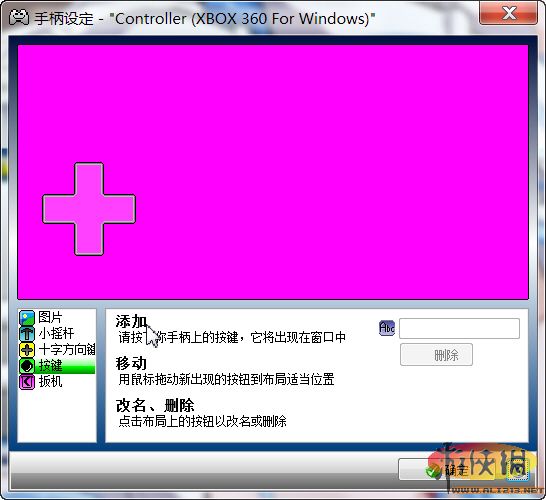Click the Abc label icon
The width and height of the screenshot is (546, 500).
pos(387,328)
